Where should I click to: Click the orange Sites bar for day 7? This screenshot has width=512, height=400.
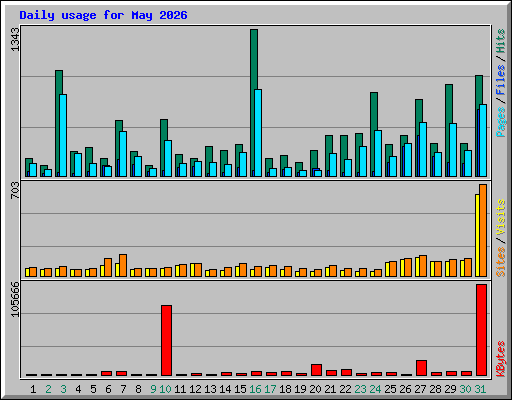[x=123, y=265]
